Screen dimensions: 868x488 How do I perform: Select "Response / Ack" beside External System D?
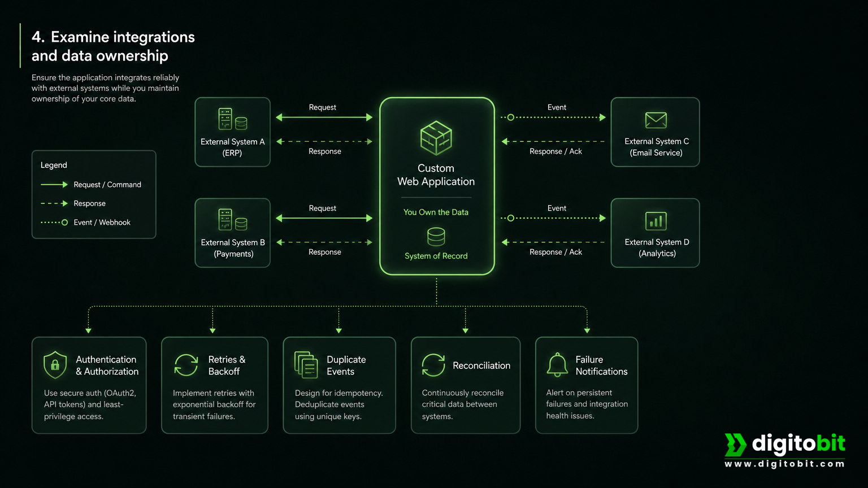555,252
